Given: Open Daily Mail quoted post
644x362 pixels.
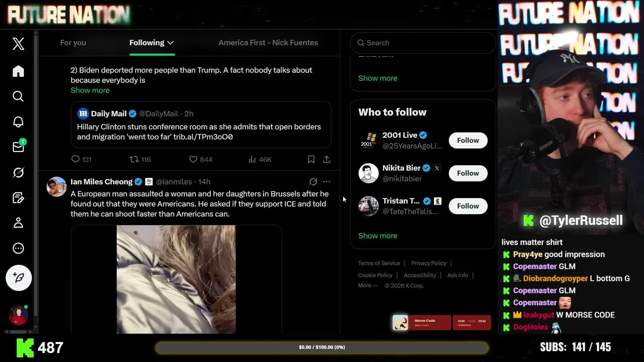Looking at the screenshot, I should click(x=201, y=125).
